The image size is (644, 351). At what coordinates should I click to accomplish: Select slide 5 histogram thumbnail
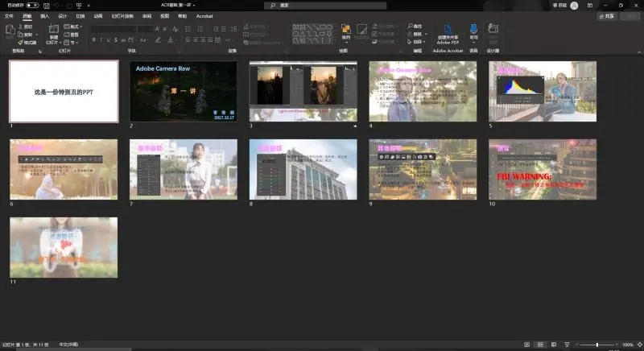coord(543,91)
